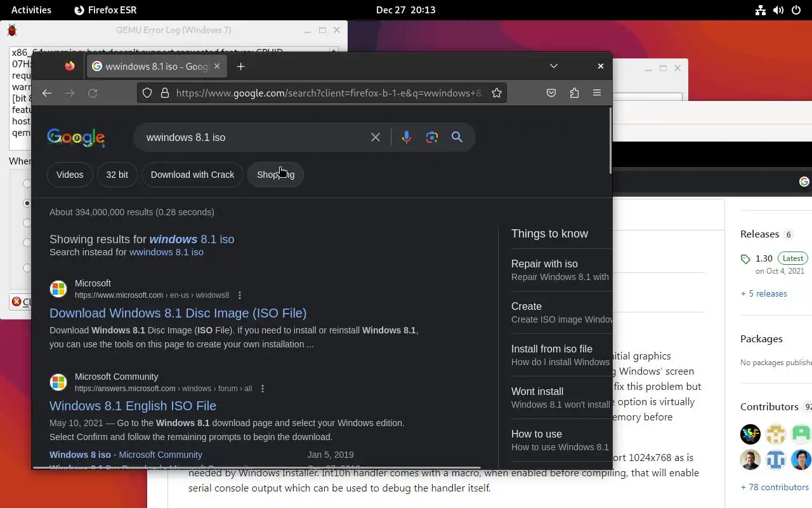The image size is (812, 508).
Task: Clear the Google search box text
Action: point(376,137)
